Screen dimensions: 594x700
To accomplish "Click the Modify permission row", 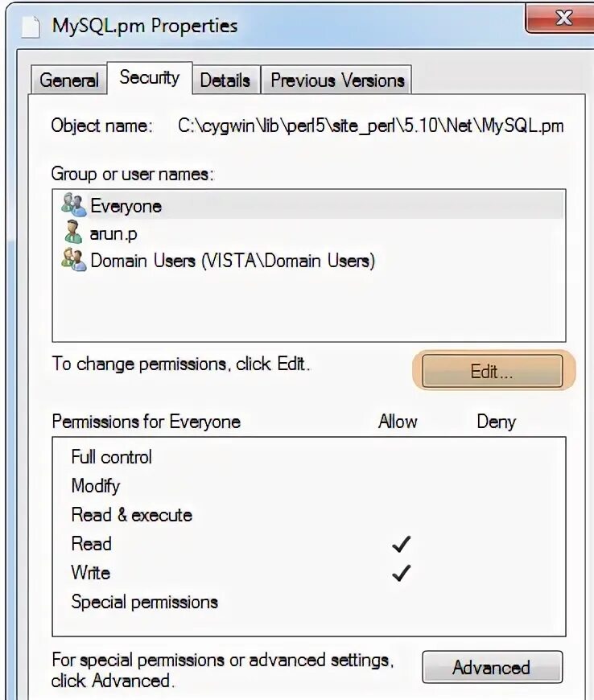I will coord(96,486).
